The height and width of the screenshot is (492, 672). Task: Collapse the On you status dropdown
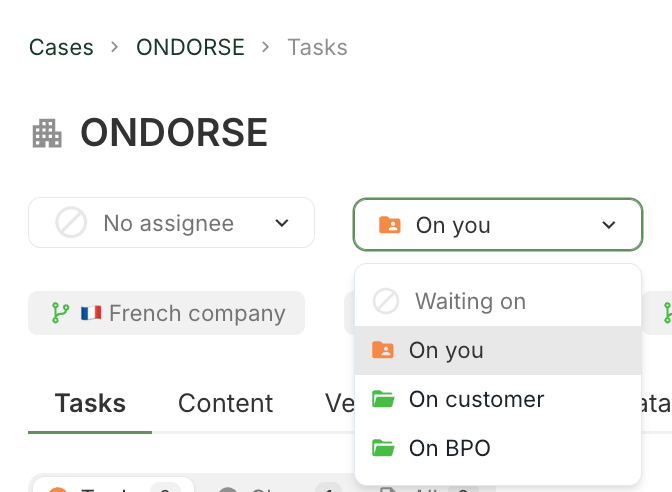497,225
